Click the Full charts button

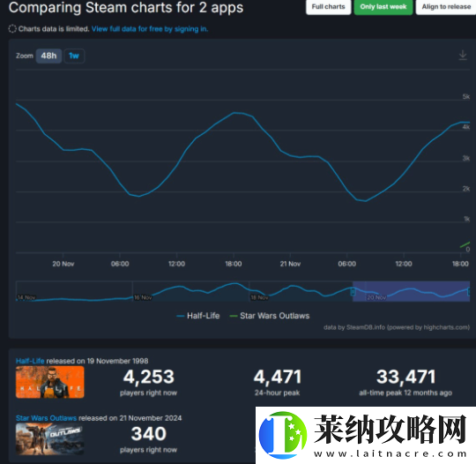click(328, 7)
